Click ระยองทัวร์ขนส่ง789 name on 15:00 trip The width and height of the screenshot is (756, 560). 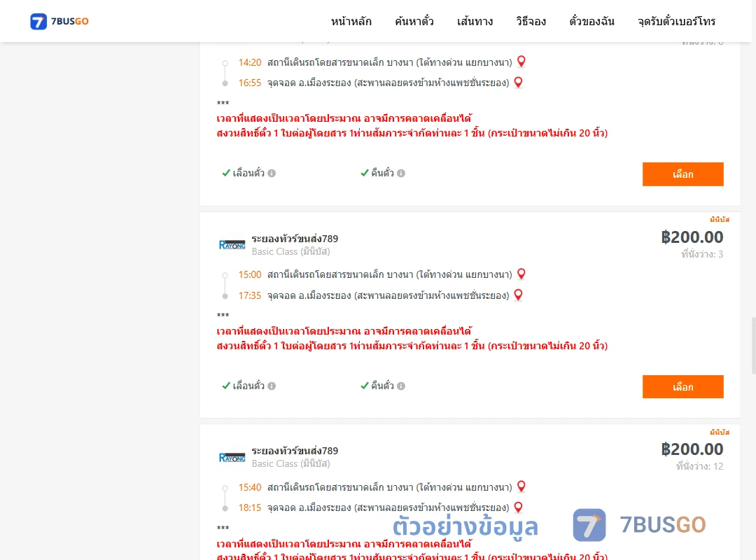pyautogui.click(x=295, y=238)
